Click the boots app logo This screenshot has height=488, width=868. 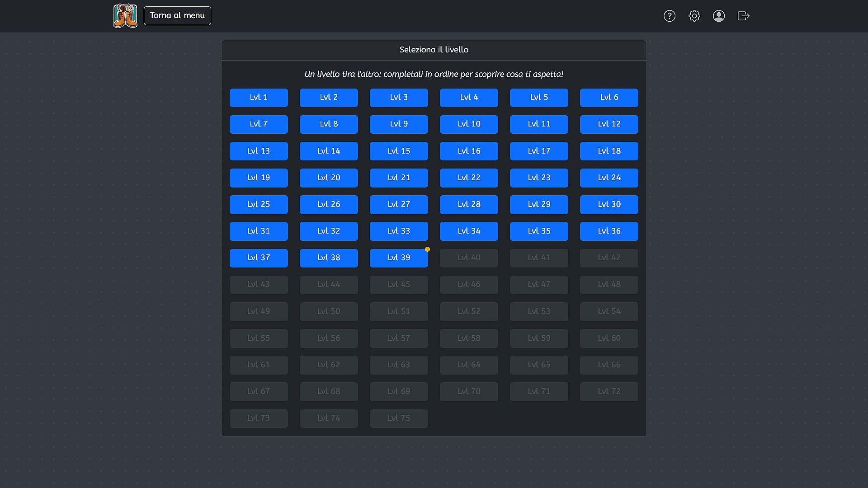[x=125, y=16]
